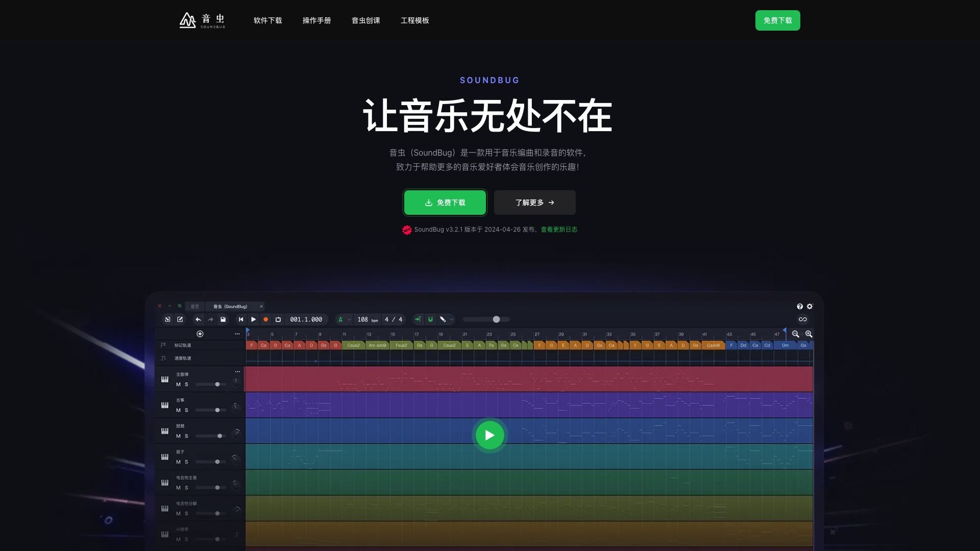
Task: Click the 001.1.000 position display
Action: pyautogui.click(x=306, y=319)
